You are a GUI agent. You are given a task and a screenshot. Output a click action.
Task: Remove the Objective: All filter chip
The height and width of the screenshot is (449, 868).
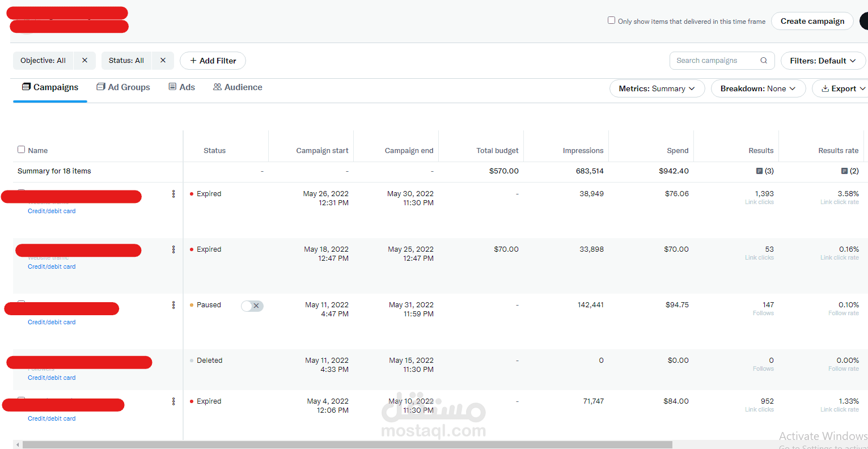click(84, 61)
